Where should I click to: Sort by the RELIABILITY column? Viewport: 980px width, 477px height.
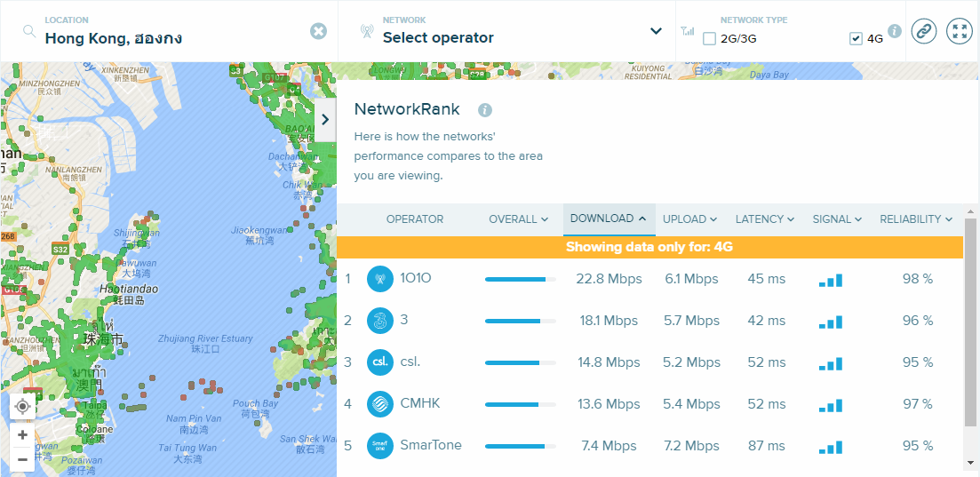916,219
